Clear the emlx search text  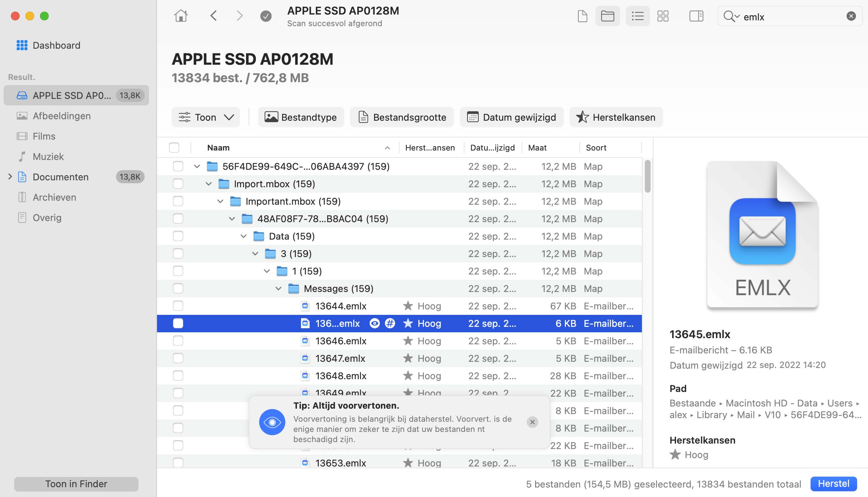pyautogui.click(x=851, y=16)
